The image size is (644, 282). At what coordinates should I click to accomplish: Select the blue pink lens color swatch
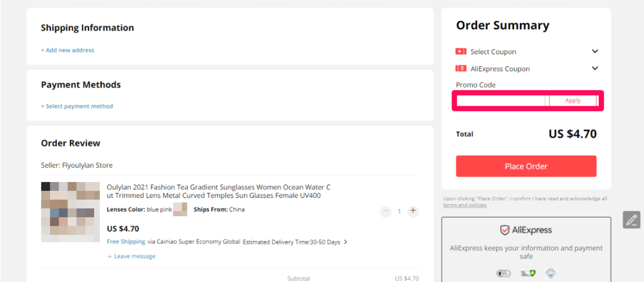(x=180, y=209)
